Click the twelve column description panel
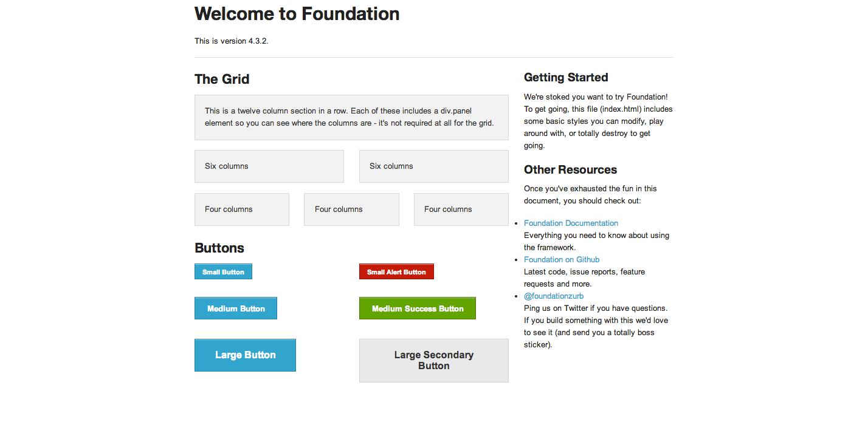 point(351,117)
